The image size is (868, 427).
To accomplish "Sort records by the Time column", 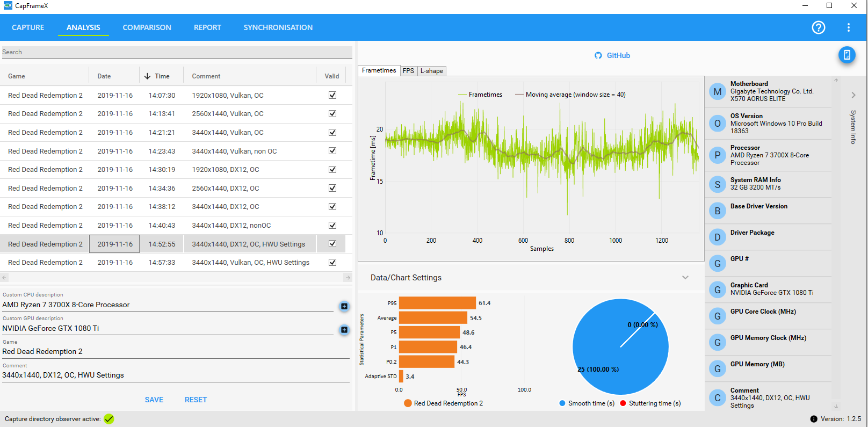I will pos(162,76).
